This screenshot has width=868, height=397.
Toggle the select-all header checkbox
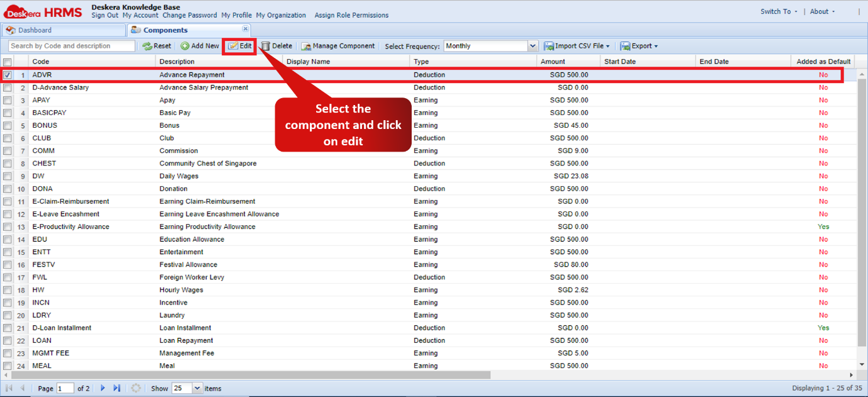[7, 62]
